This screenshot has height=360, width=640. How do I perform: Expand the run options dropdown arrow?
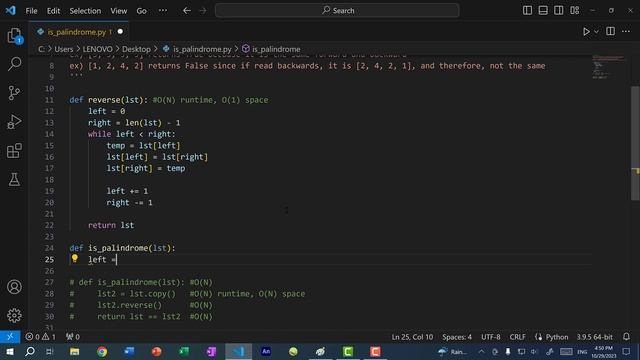click(x=596, y=31)
